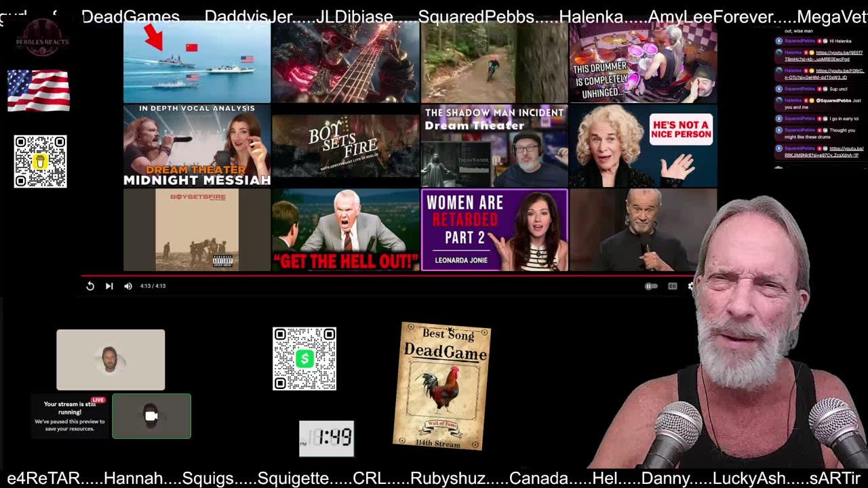Click the LIVE badge on stream notice
Image resolution: width=868 pixels, height=488 pixels.
tap(98, 400)
